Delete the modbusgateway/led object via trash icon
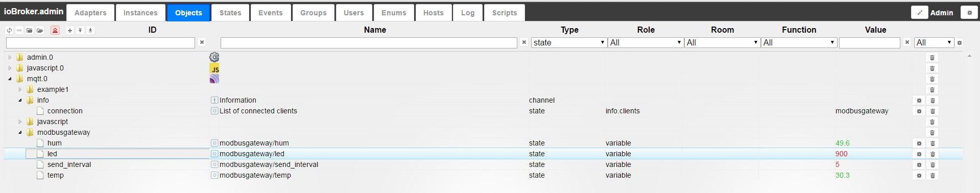 coord(932,154)
